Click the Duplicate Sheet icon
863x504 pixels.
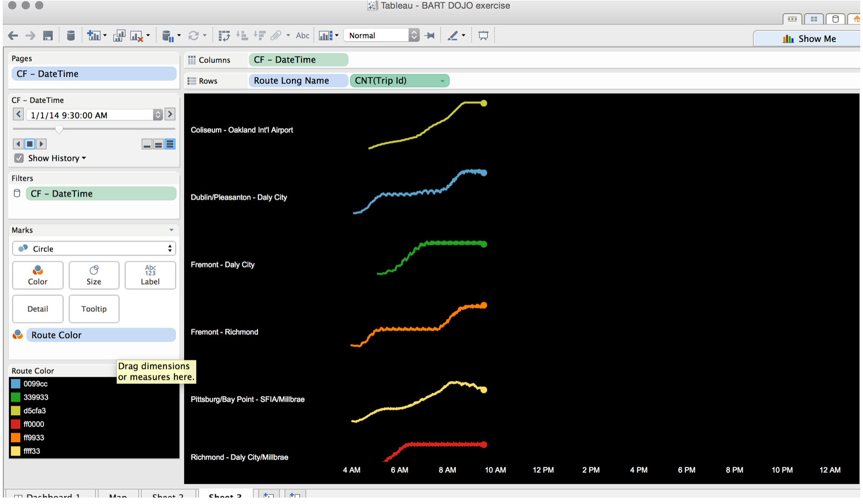point(119,35)
